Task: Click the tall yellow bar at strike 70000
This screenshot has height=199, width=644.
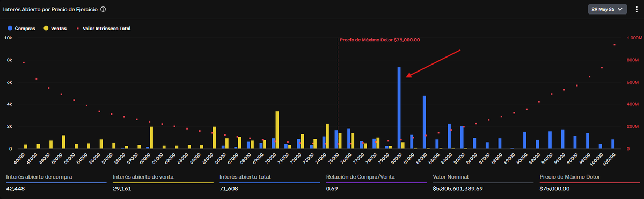Action: coord(277,130)
